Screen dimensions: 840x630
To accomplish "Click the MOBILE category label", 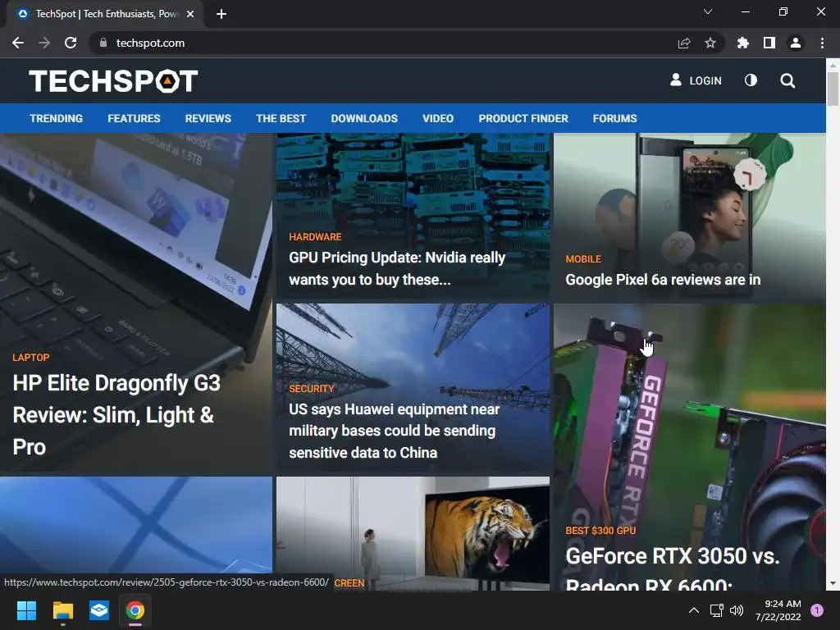I will coord(583,258).
